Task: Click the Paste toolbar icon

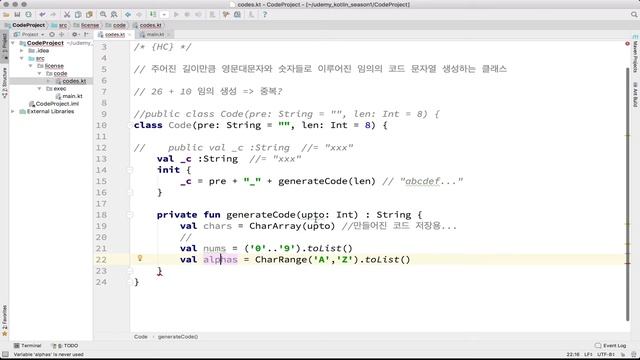Action: [x=89, y=15]
